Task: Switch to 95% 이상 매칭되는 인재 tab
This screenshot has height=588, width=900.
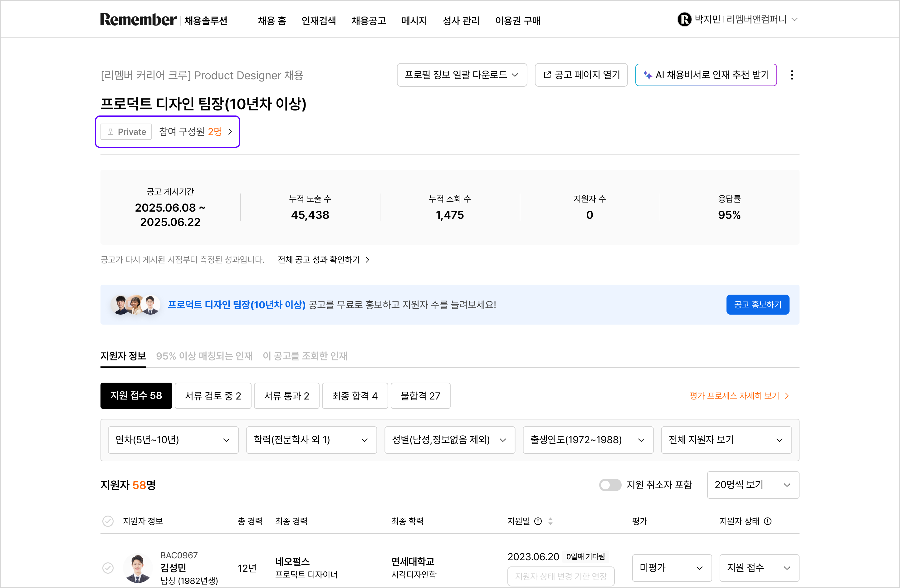Action: pyautogui.click(x=204, y=356)
